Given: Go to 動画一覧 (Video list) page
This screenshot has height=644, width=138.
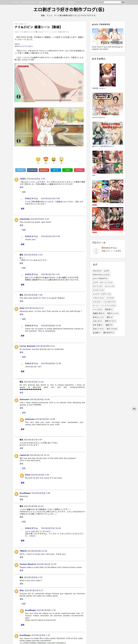Looking at the screenshot, I should [x=49, y=2].
